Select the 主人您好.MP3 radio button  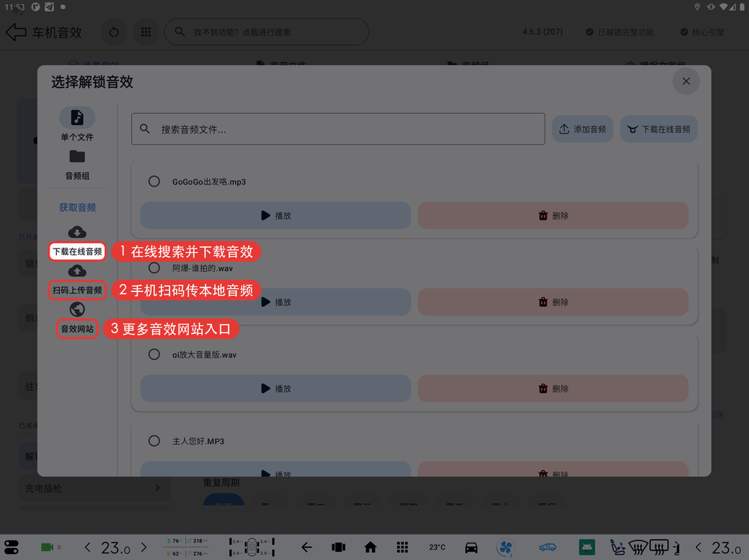click(154, 441)
